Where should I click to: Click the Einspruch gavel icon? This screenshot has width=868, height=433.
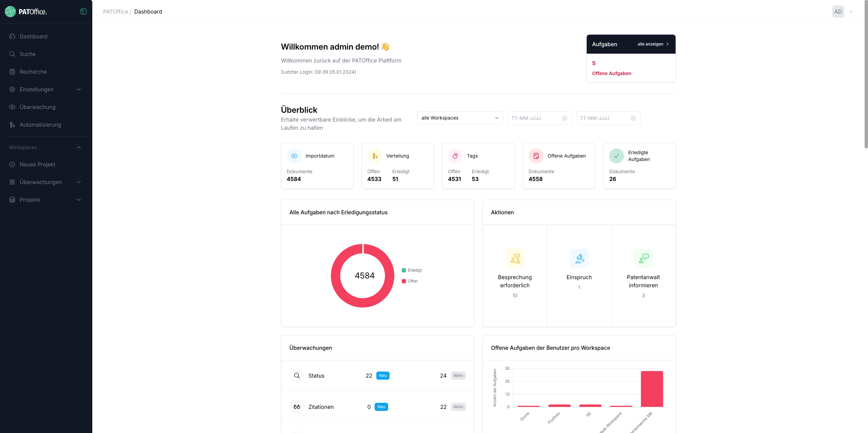click(579, 258)
